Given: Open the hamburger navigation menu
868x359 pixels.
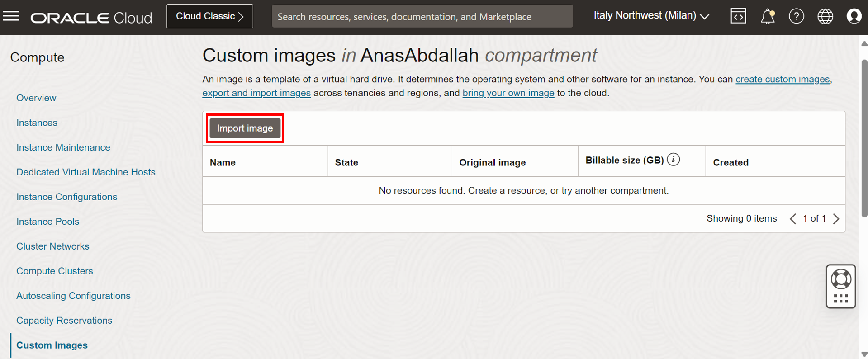Looking at the screenshot, I should (11, 17).
